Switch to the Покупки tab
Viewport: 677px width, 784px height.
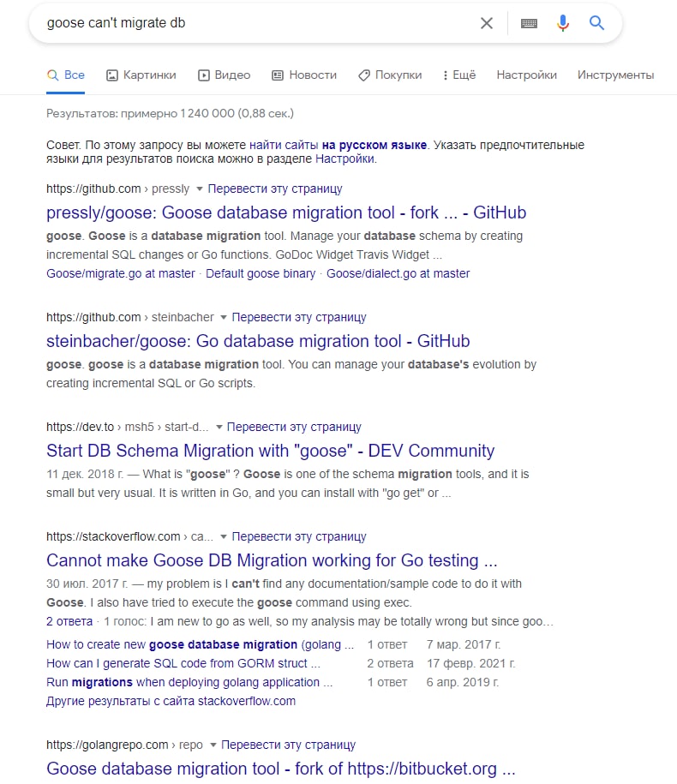[390, 75]
